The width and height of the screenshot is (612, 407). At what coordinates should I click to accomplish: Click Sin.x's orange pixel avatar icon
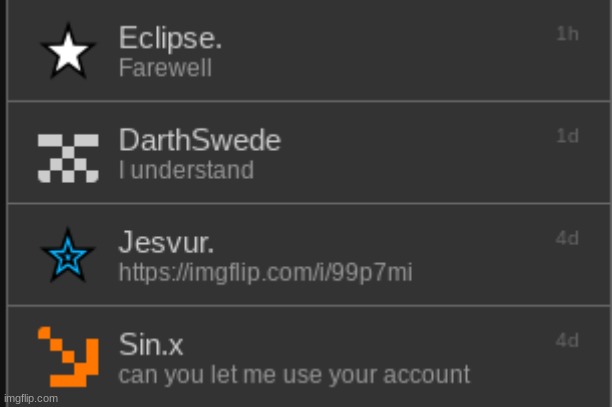coord(68,357)
